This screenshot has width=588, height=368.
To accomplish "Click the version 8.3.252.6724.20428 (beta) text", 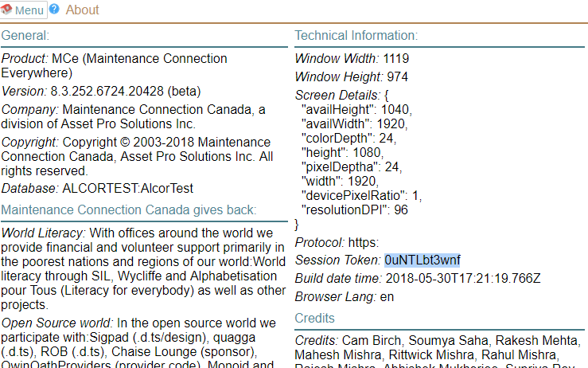I will tap(126, 92).
